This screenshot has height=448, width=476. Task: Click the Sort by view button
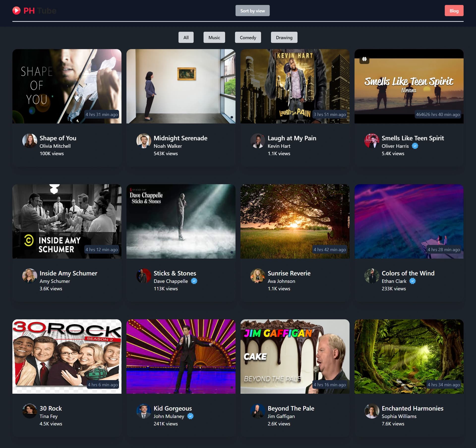coord(252,11)
